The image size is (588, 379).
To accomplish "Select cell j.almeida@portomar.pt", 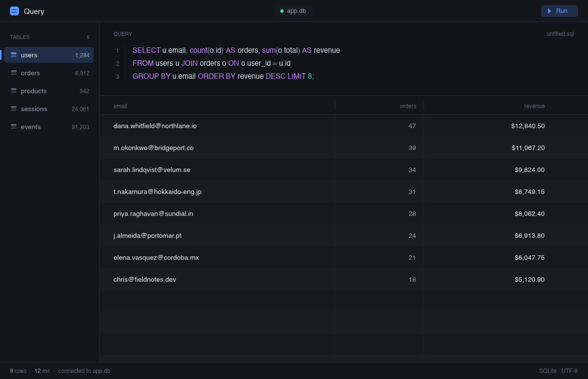I will [x=147, y=236].
